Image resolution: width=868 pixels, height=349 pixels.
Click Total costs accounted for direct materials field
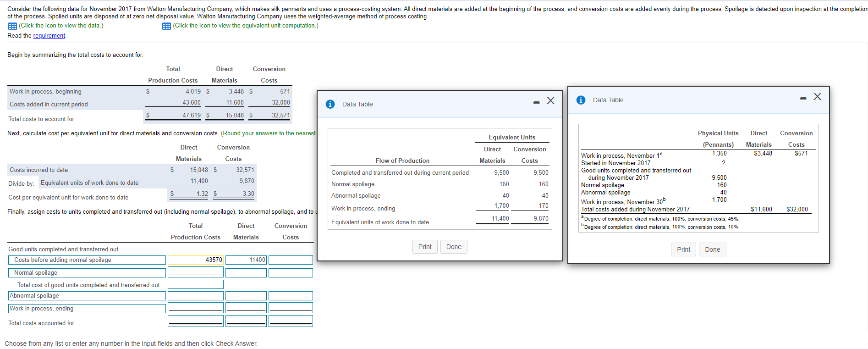(246, 321)
